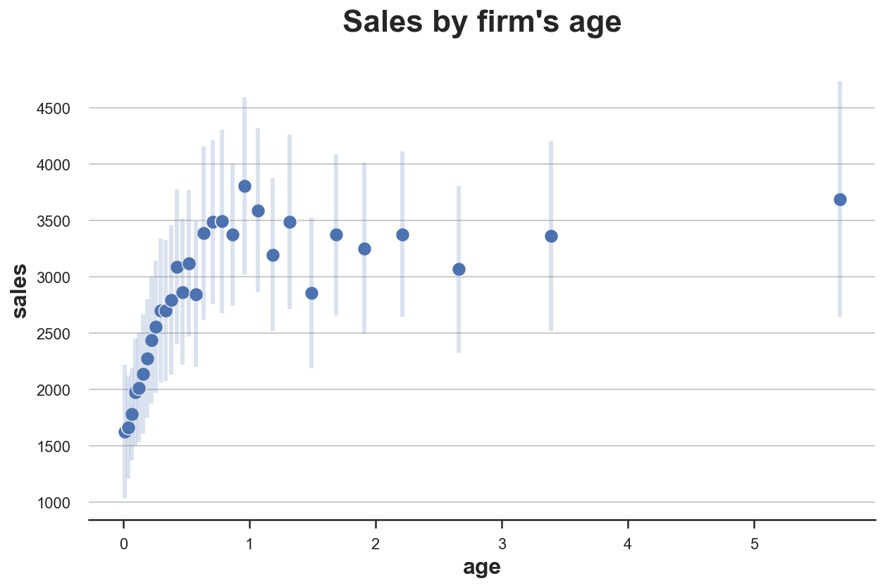Viewport: 885px width, 588px height.
Task: Click the data point between ages 2.5 and 3
Action: (459, 269)
